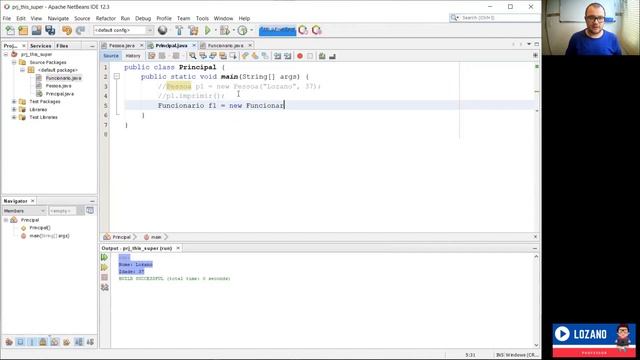Click the Output settings icon below Stop

(x=104, y=287)
